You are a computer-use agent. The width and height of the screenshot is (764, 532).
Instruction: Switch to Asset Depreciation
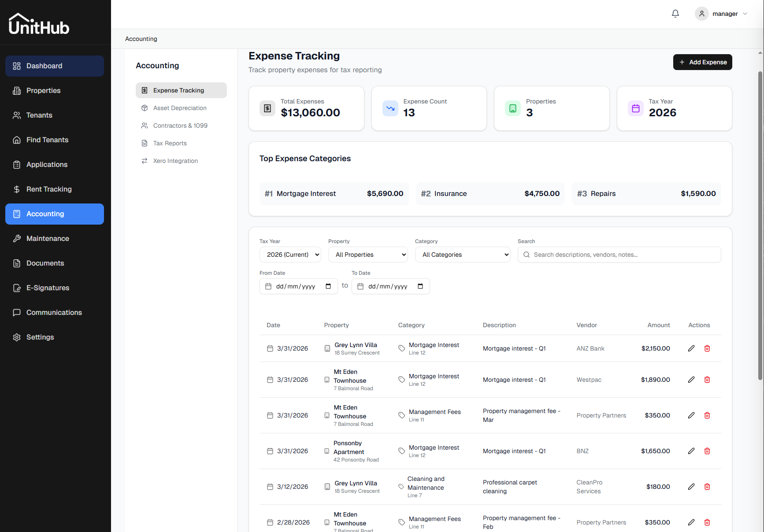click(x=181, y=108)
